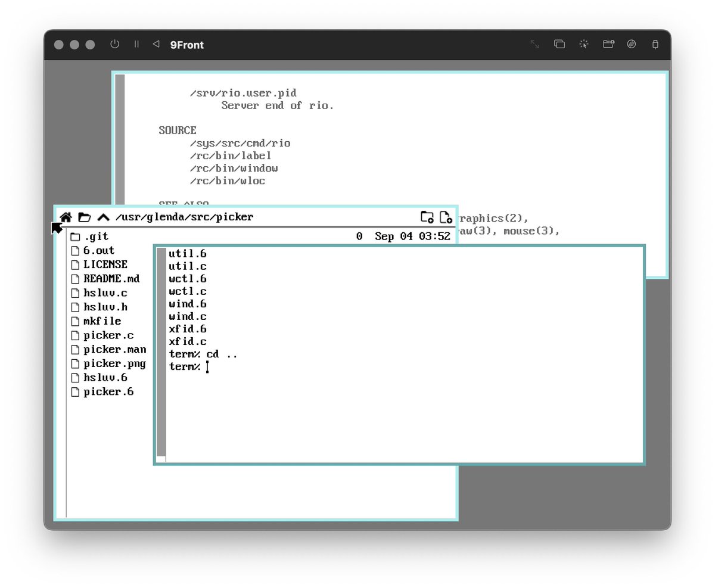
Task: Select the hsluv.6 file name
Action: [105, 378]
